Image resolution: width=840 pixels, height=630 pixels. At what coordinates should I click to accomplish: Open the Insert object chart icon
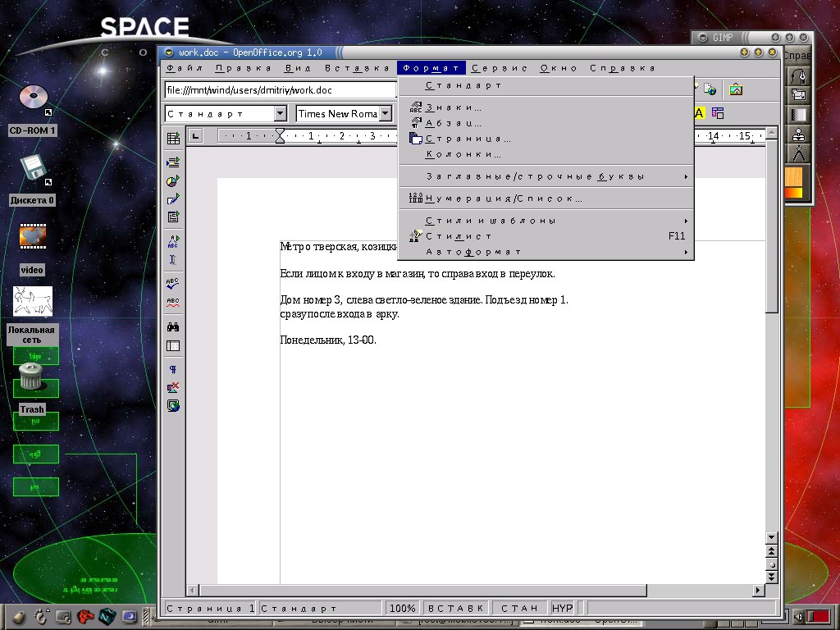click(173, 181)
